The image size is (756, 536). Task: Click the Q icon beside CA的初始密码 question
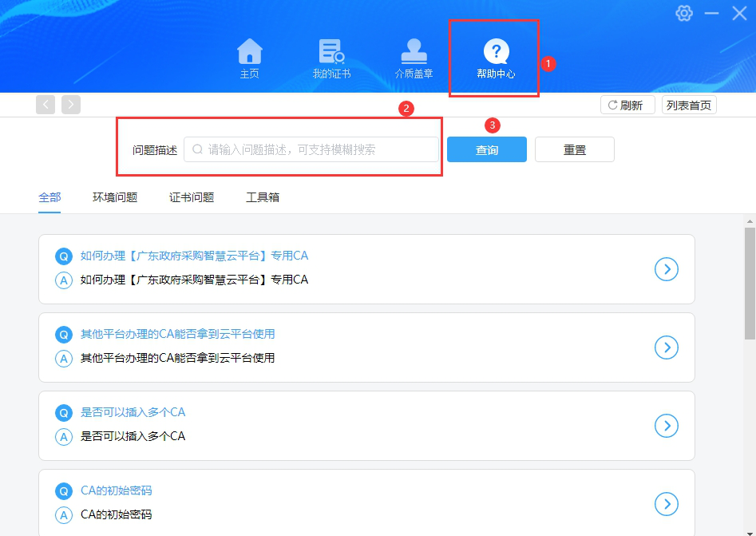[64, 490]
